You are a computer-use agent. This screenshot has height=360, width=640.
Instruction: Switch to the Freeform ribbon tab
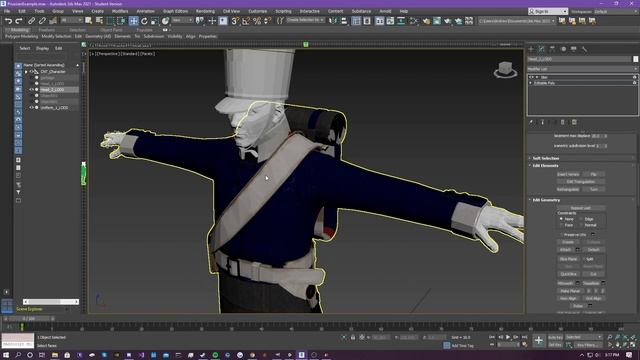click(47, 30)
